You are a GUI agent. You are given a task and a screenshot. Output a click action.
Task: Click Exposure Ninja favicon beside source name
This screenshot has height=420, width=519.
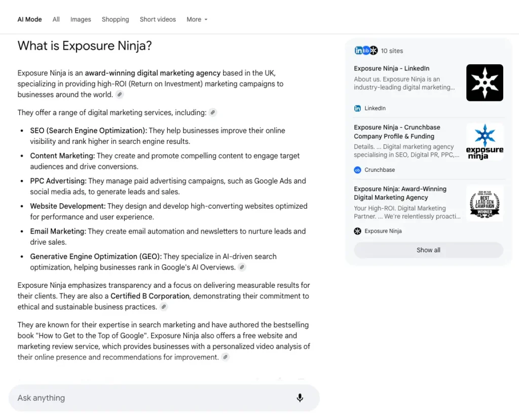pos(357,231)
